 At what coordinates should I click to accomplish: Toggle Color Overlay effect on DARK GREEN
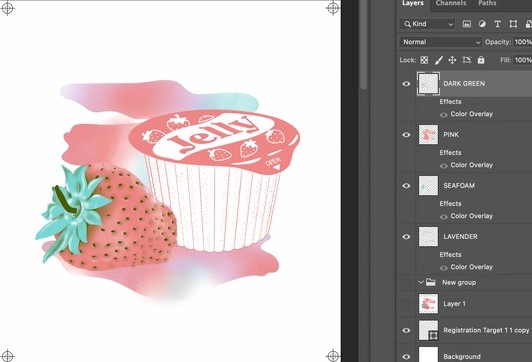[x=443, y=115]
